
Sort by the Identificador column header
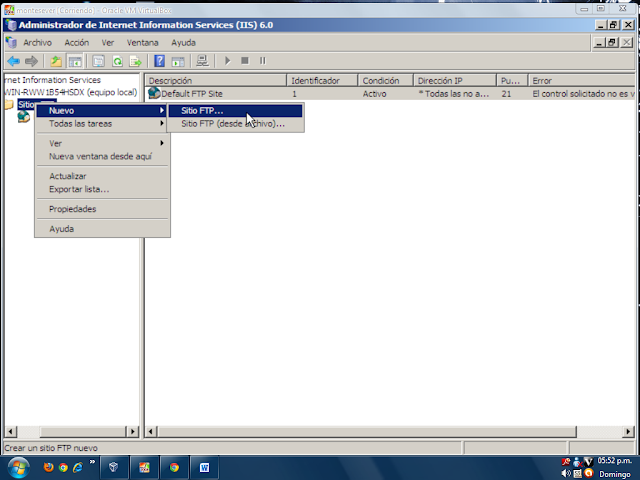322,80
